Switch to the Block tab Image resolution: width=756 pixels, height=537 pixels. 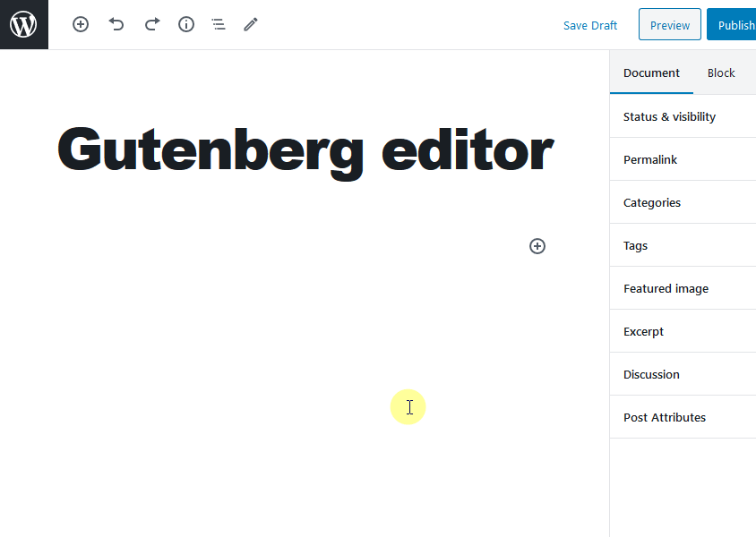click(x=721, y=72)
